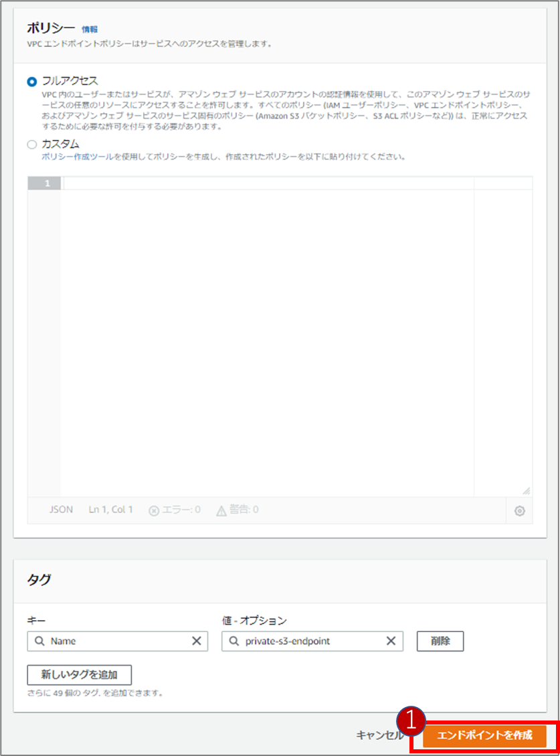Click search icon in the value field
The height and width of the screenshot is (756, 560).
tap(234, 641)
